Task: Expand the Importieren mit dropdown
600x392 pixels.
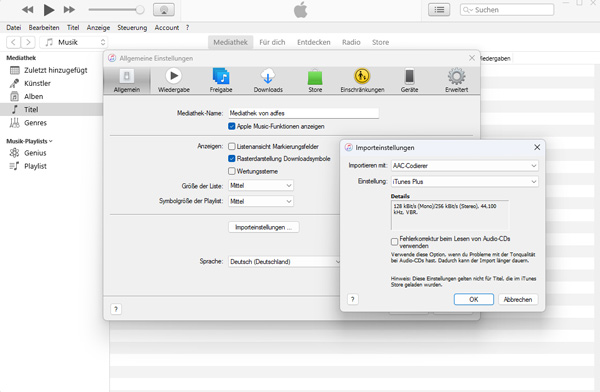Action: coord(465,166)
